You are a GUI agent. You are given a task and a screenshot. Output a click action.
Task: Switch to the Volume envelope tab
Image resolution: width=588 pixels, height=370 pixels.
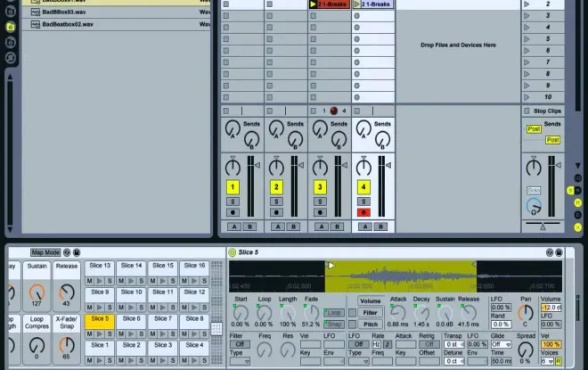pyautogui.click(x=370, y=301)
